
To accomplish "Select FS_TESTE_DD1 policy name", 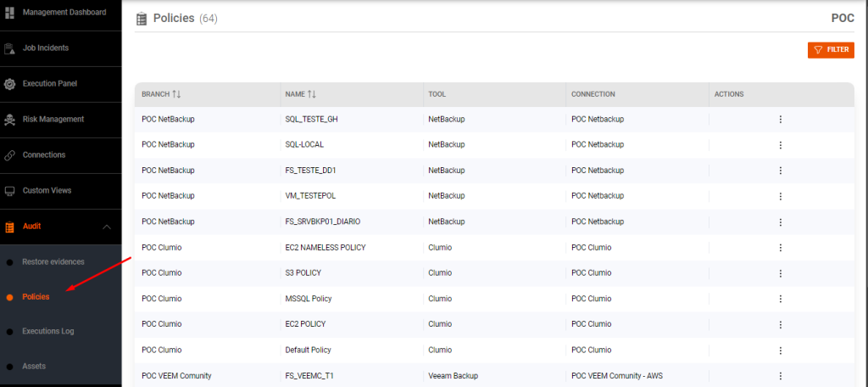I will coord(310,171).
